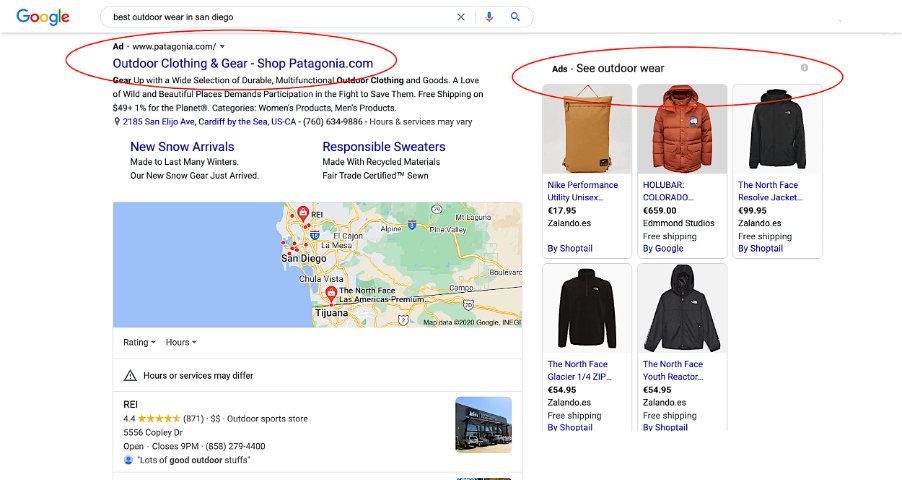The image size is (902, 480).
Task: Open the Hours filter dropdown
Action: (181, 342)
